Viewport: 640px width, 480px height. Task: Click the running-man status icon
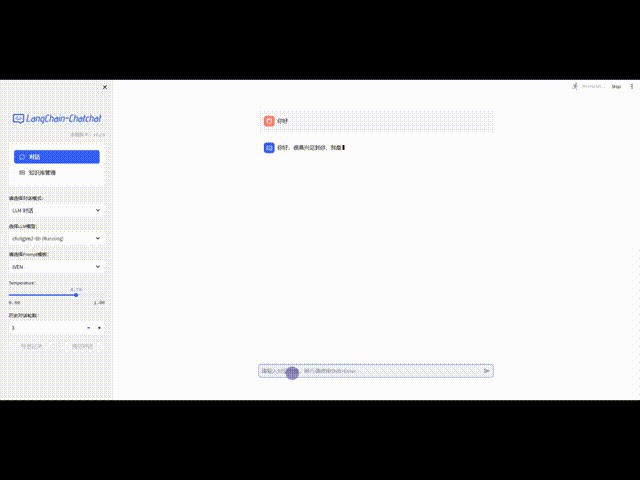pos(575,86)
